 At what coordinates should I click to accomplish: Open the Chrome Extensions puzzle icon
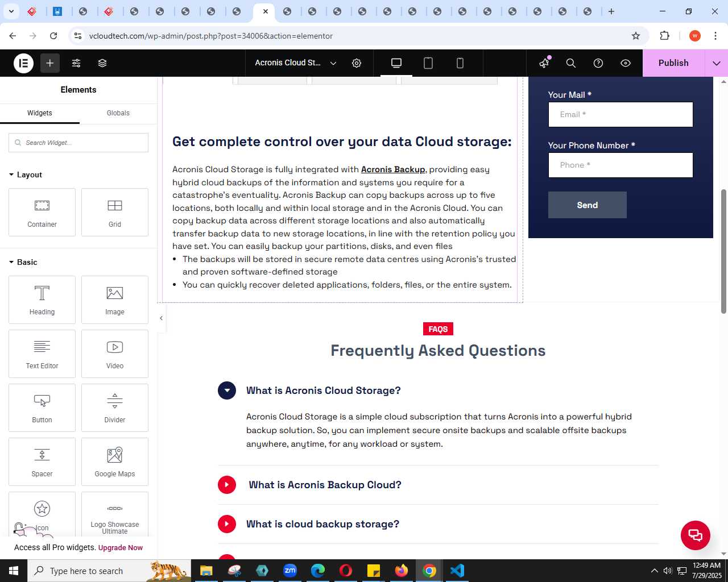(664, 36)
